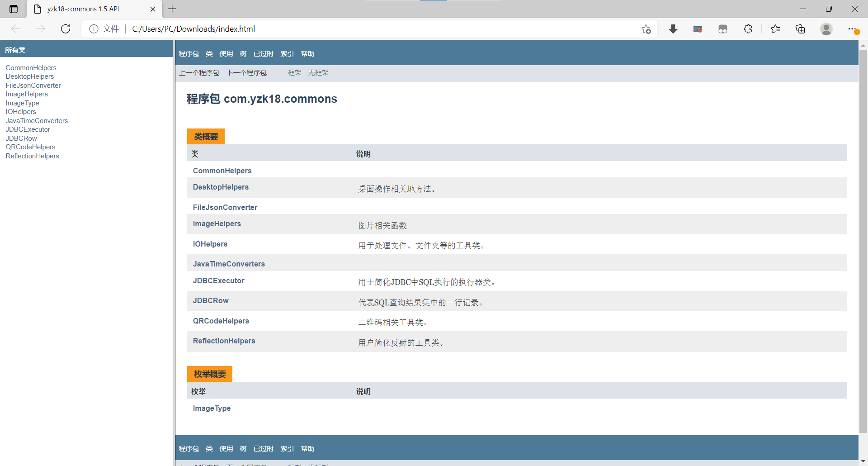Screen dimensions: 868x466
Task: Open DesktopHelpers from the left sidebar
Action: tap(29, 76)
